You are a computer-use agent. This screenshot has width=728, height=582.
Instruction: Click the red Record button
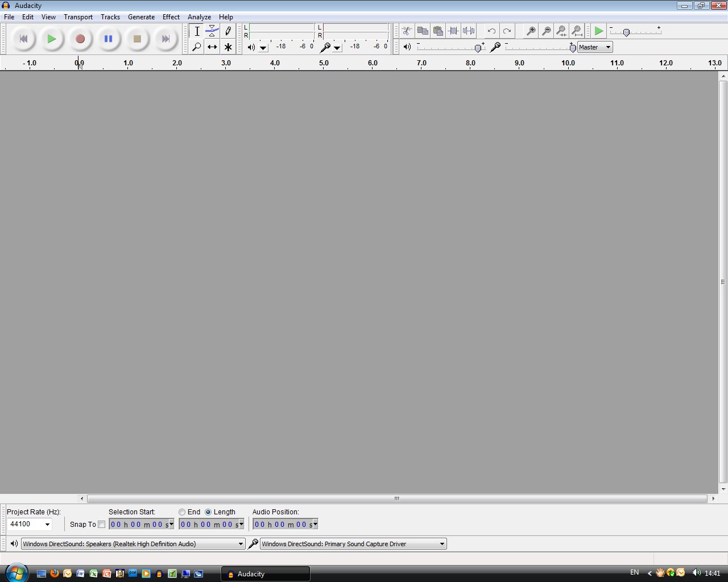80,39
